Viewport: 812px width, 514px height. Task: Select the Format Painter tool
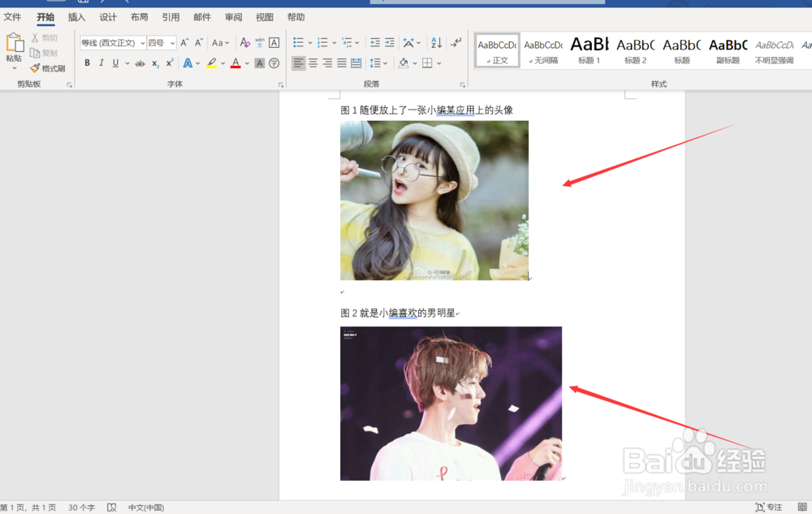click(x=48, y=68)
